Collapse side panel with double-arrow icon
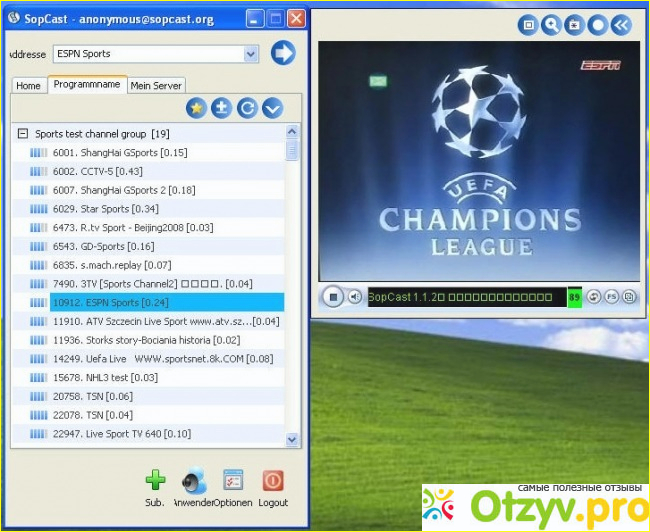The height and width of the screenshot is (532, 650). click(621, 25)
